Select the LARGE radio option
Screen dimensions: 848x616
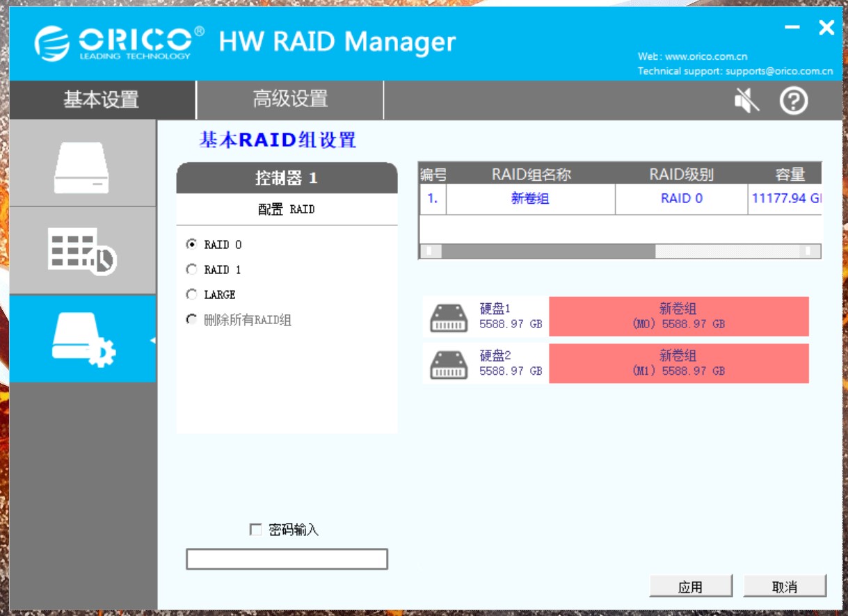click(x=191, y=295)
